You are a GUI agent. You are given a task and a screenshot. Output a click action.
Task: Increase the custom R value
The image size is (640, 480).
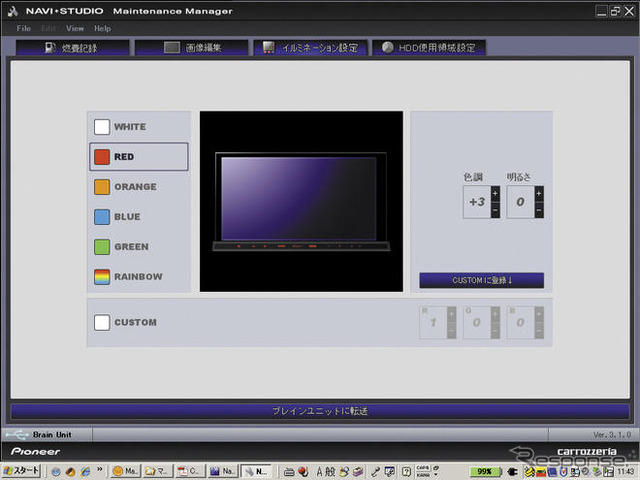[x=451, y=314]
